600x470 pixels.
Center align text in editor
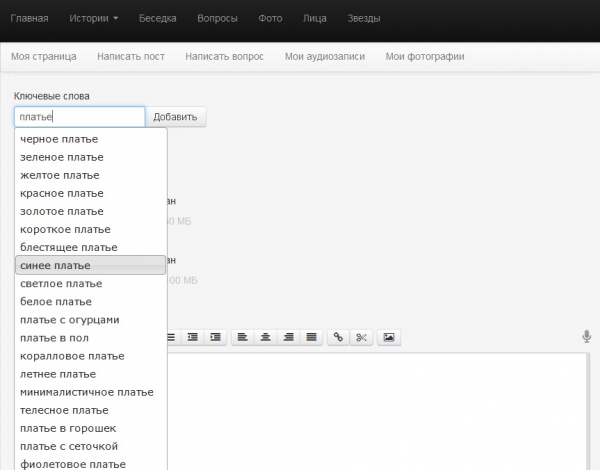[x=266, y=337]
